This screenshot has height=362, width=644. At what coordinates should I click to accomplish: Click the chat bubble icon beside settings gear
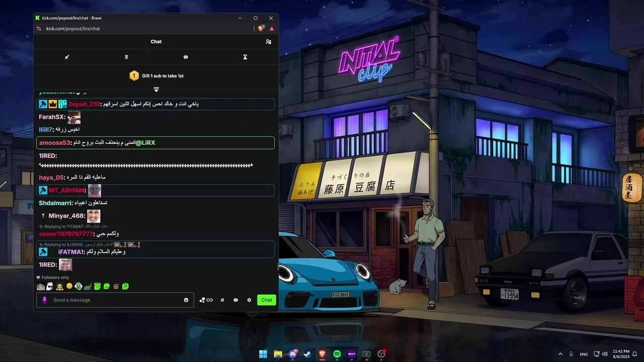[x=235, y=300]
